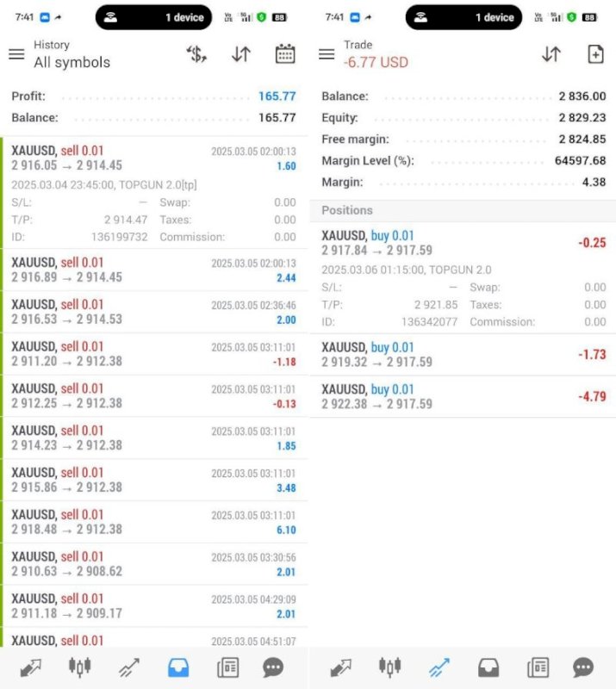Select the buy position showing -4.79 loss

pos(463,396)
